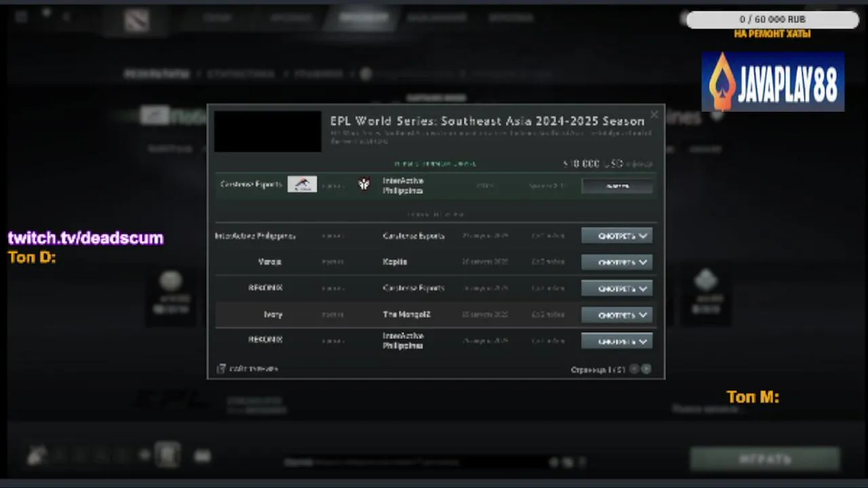Expand СМОТРЕТЬ for Ivory vs The MongolZ
The width and height of the screenshot is (868, 488).
click(x=617, y=315)
